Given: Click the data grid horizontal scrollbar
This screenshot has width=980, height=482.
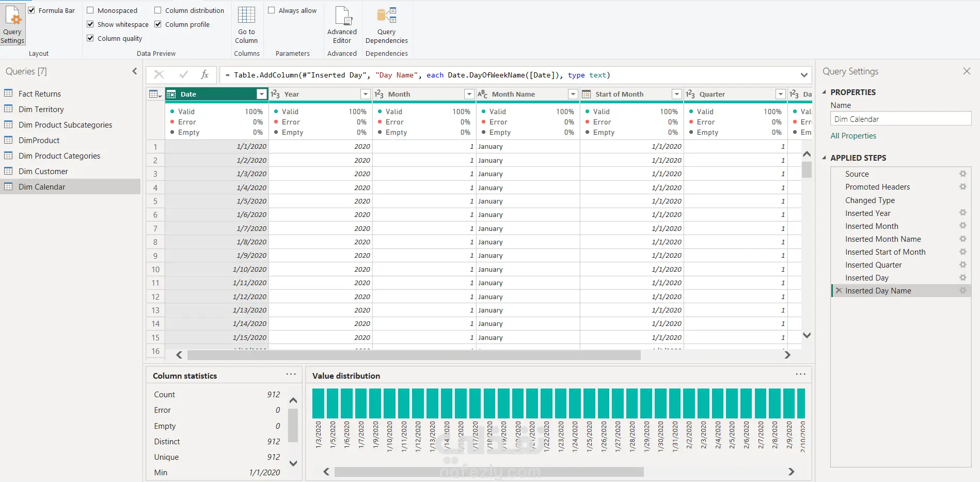Looking at the screenshot, I should [414, 355].
